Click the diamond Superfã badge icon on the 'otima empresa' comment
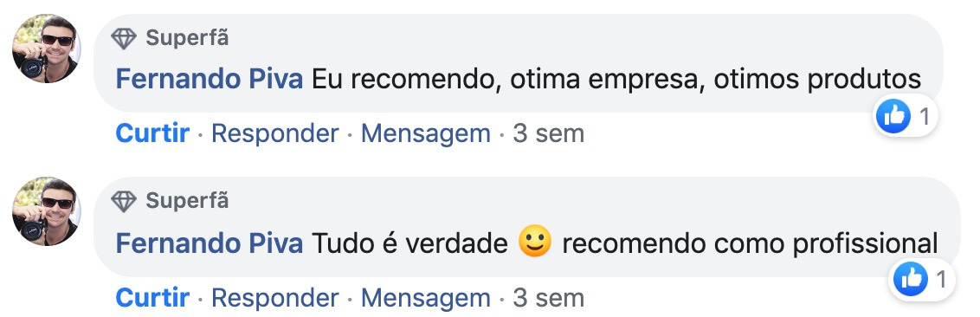 (124, 39)
